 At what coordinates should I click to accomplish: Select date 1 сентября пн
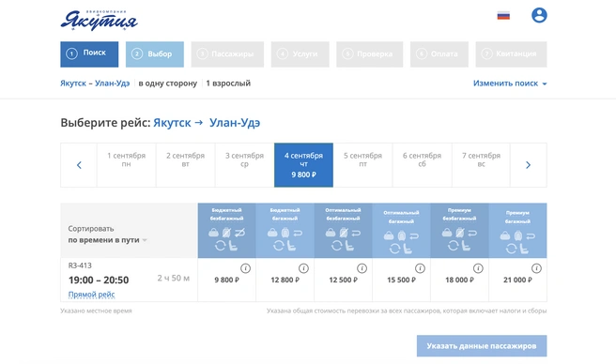(x=127, y=165)
